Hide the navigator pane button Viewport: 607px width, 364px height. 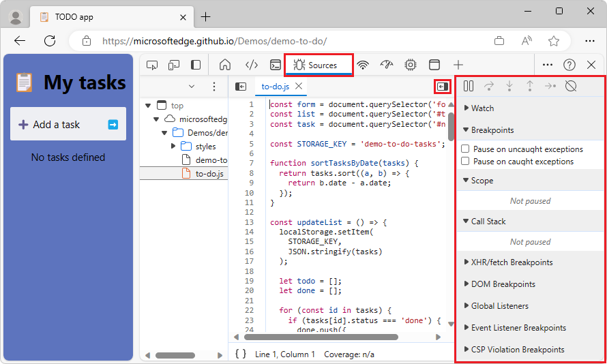[241, 87]
